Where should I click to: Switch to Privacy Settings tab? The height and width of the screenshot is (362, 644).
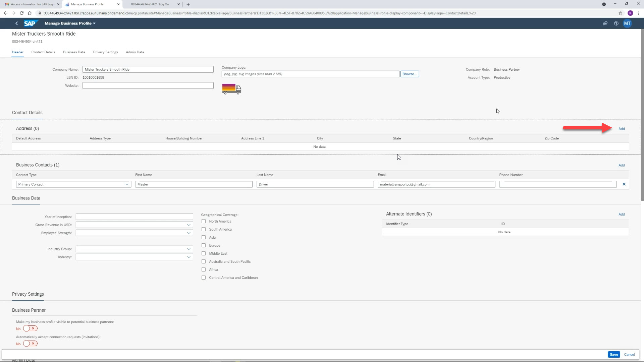point(106,52)
